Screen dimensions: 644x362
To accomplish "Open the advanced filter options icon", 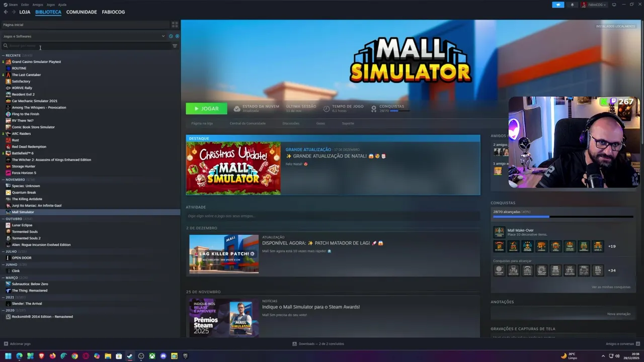I will coord(175,46).
